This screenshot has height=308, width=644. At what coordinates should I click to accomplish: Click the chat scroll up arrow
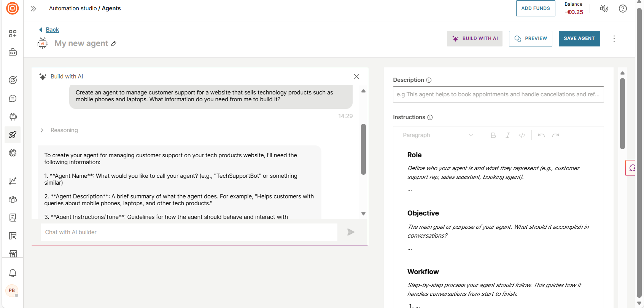[363, 91]
